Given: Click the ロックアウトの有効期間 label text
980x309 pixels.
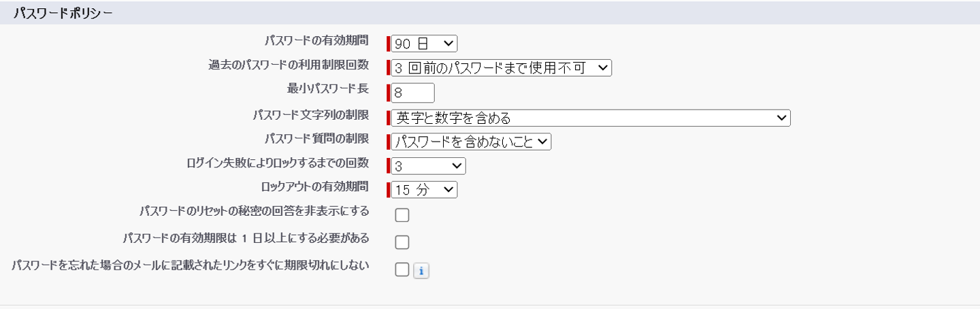Looking at the screenshot, I should (x=315, y=186).
